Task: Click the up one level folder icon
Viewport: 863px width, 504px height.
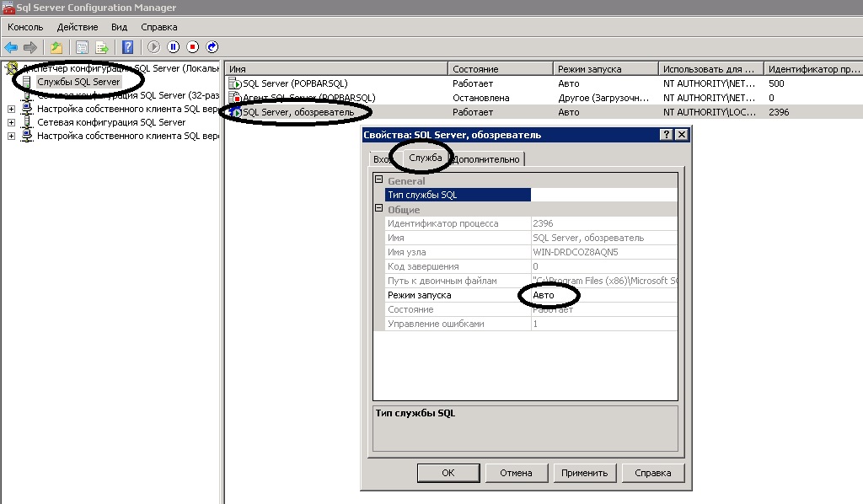Action: click(56, 47)
